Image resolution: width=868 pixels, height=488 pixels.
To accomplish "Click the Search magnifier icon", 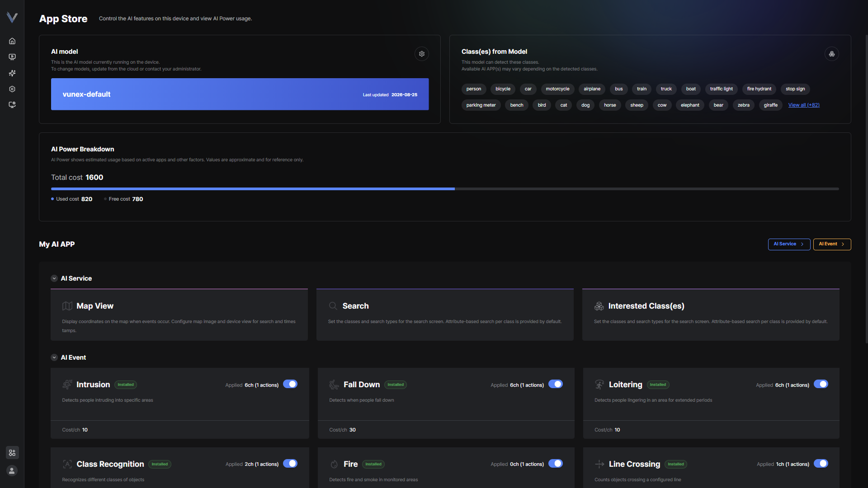I will [333, 306].
